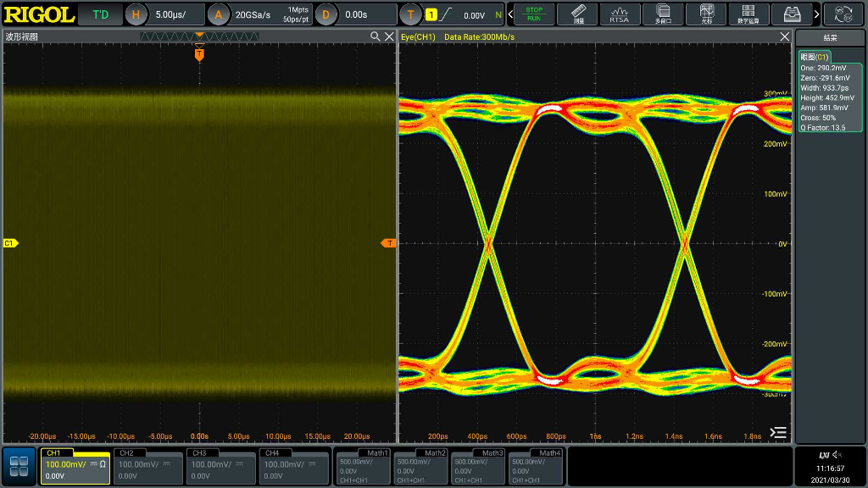Open the Measure (测量) ruler icon
The height and width of the screenshot is (488, 868).
[x=578, y=14]
